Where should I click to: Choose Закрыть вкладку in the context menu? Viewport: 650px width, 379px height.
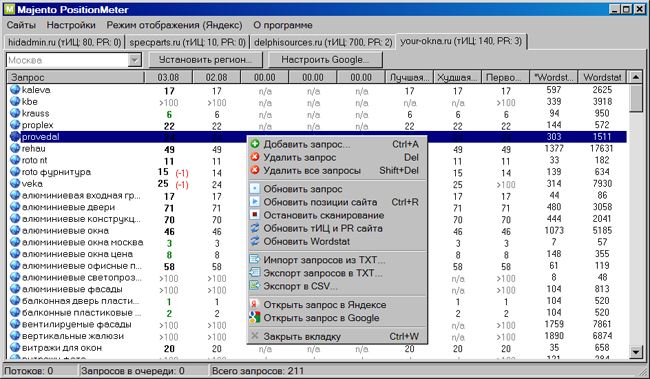pyautogui.click(x=337, y=336)
